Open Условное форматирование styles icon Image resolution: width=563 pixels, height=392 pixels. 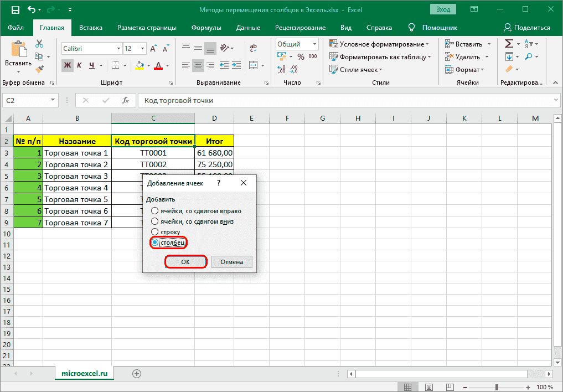coord(334,43)
